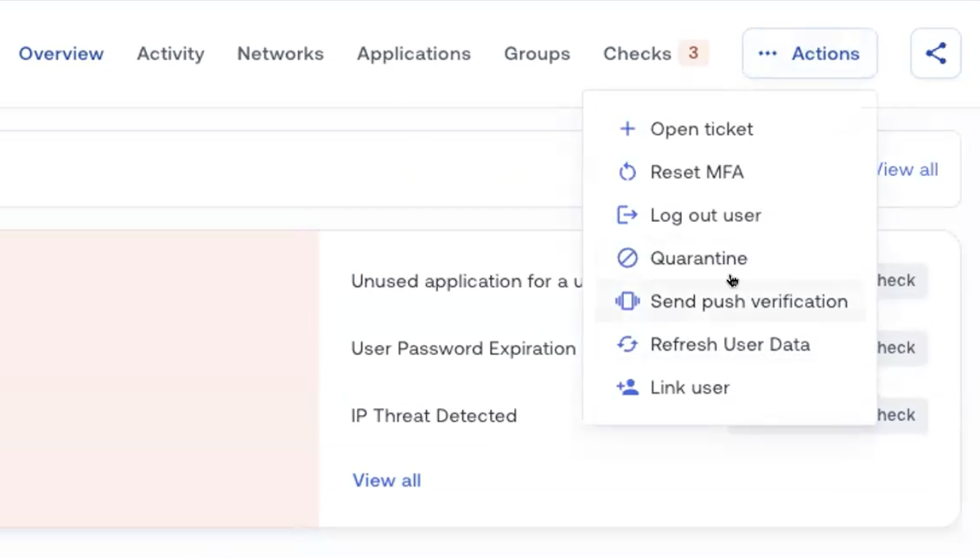Open the Checks tab
This screenshot has width=980, height=558.
(637, 54)
